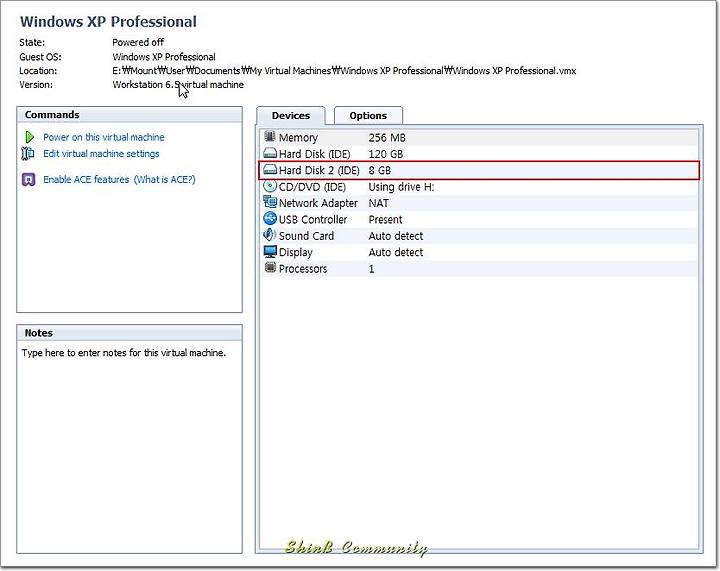The height and width of the screenshot is (571, 720).
Task: Click the purple ACE features icon
Action: tap(28, 179)
